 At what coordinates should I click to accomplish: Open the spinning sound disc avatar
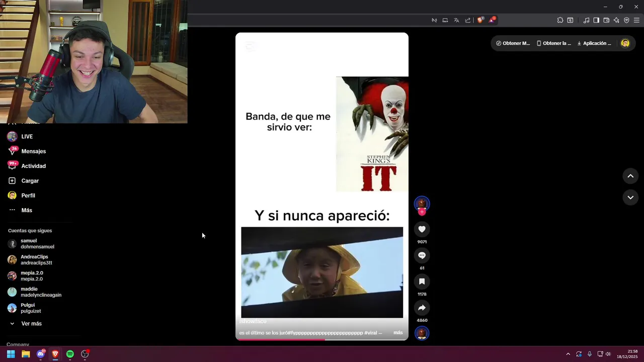pyautogui.click(x=422, y=333)
